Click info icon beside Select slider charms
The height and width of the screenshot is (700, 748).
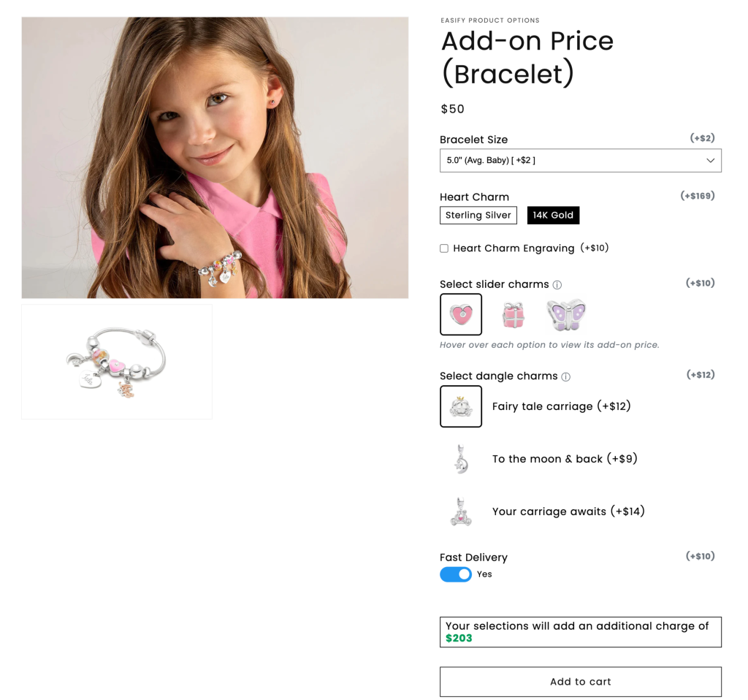click(x=557, y=285)
